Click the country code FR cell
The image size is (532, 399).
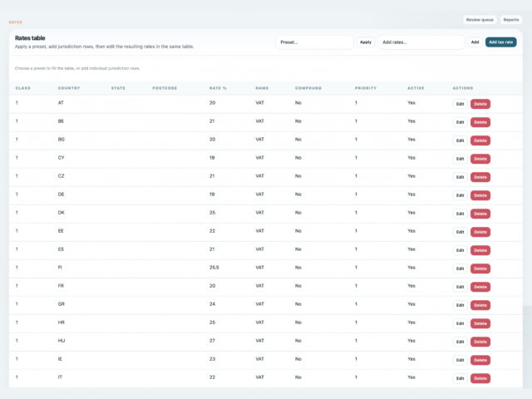pos(61,286)
